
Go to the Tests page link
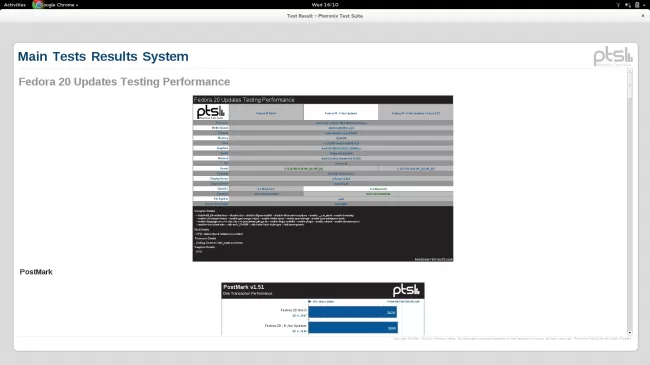(69, 56)
